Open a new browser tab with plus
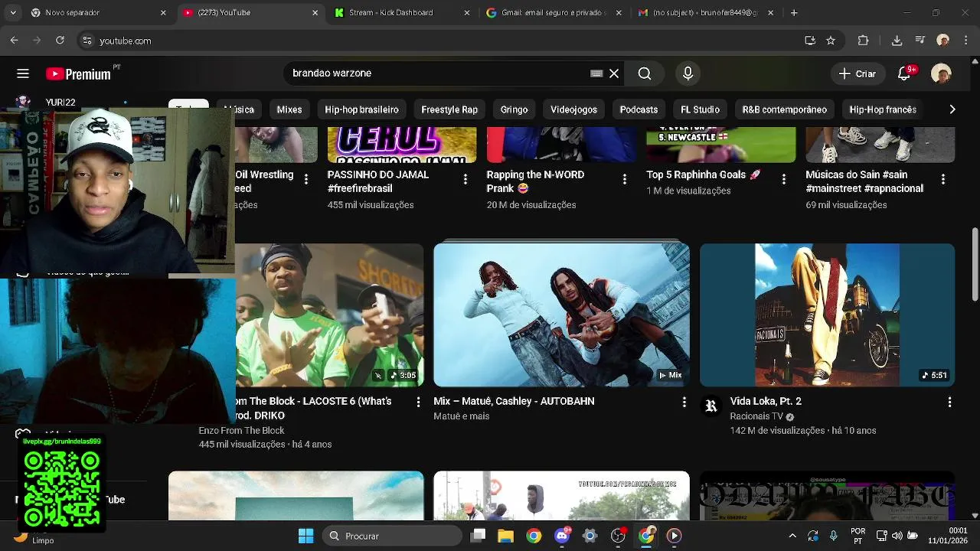 click(x=794, y=13)
